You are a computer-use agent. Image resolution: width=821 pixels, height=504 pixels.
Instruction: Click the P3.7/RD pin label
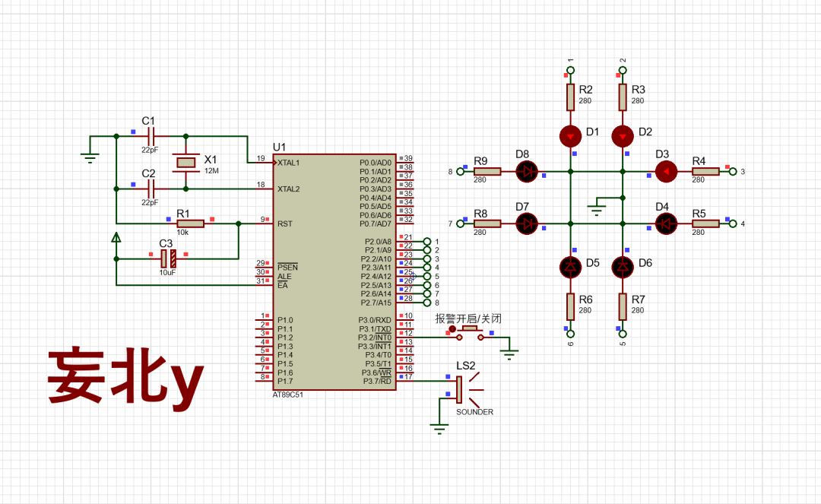[x=377, y=381]
